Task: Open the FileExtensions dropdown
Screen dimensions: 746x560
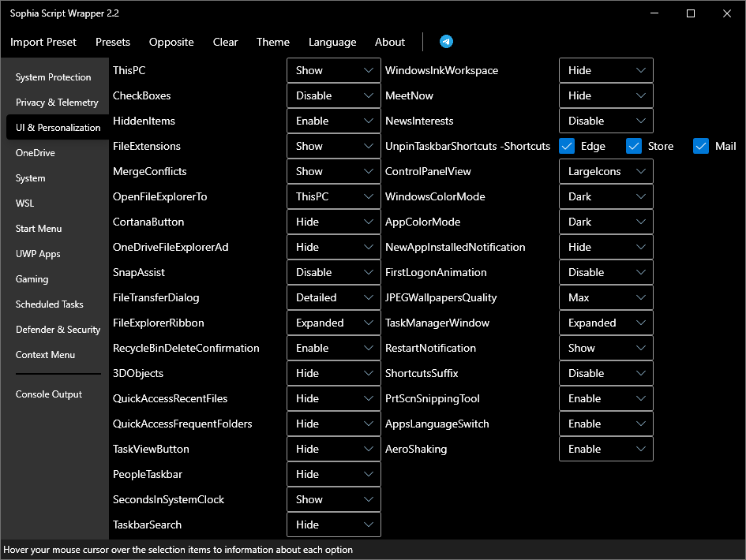Action: pyautogui.click(x=333, y=146)
